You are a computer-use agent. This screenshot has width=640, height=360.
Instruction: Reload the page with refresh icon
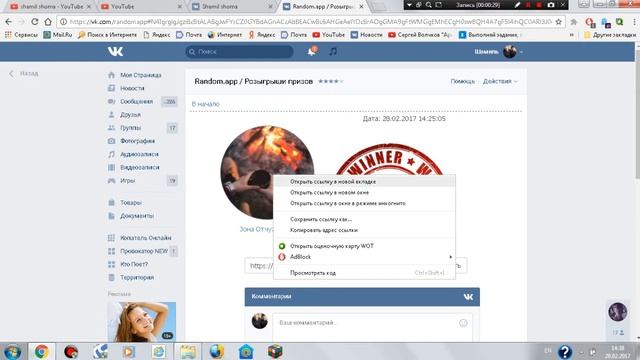click(35, 22)
